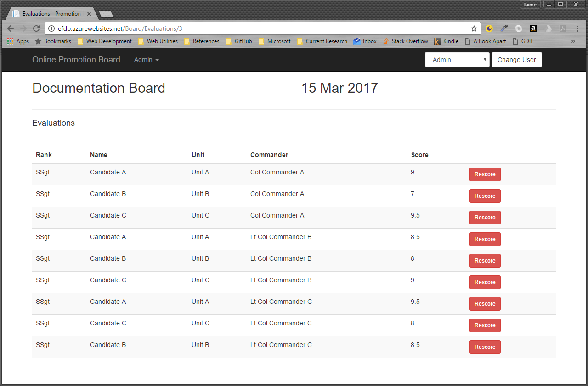Open the Admin user select box

(457, 60)
